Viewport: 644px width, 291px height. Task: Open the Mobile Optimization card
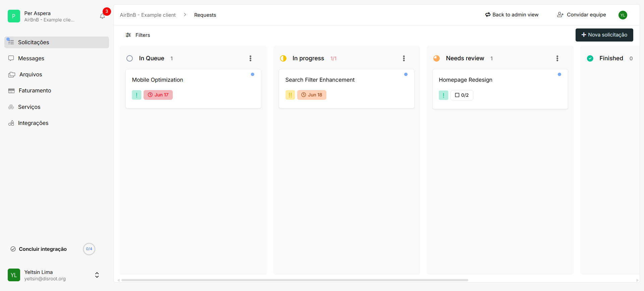[193, 89]
